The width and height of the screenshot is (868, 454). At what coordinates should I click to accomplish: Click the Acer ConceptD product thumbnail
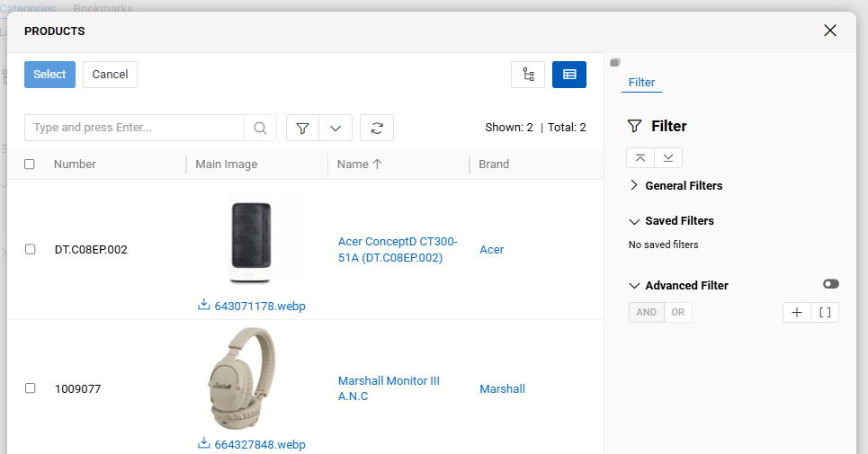(251, 241)
